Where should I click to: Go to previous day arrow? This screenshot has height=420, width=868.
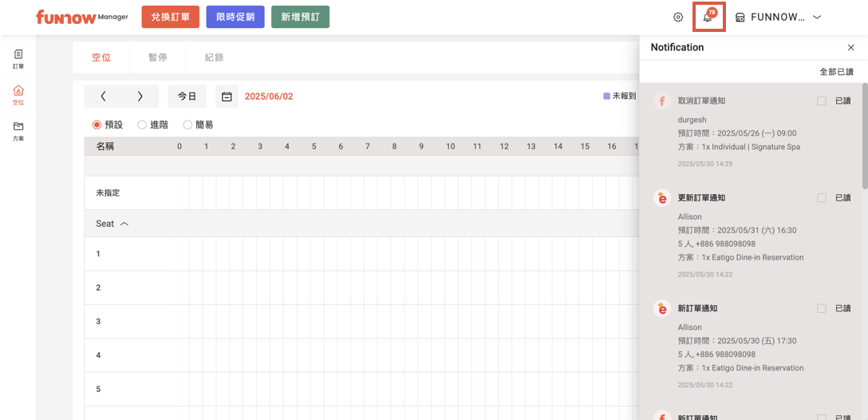pos(104,97)
